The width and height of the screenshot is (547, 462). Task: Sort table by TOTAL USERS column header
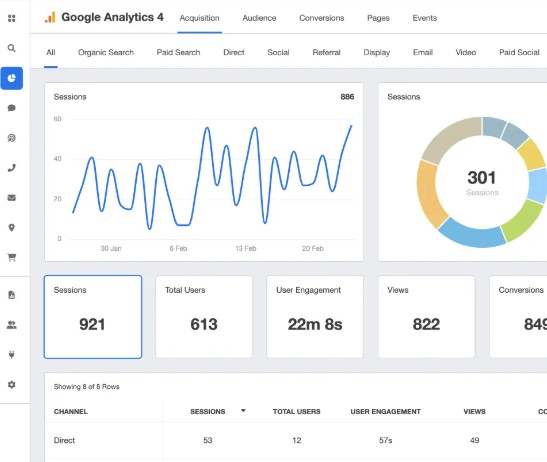coord(297,412)
